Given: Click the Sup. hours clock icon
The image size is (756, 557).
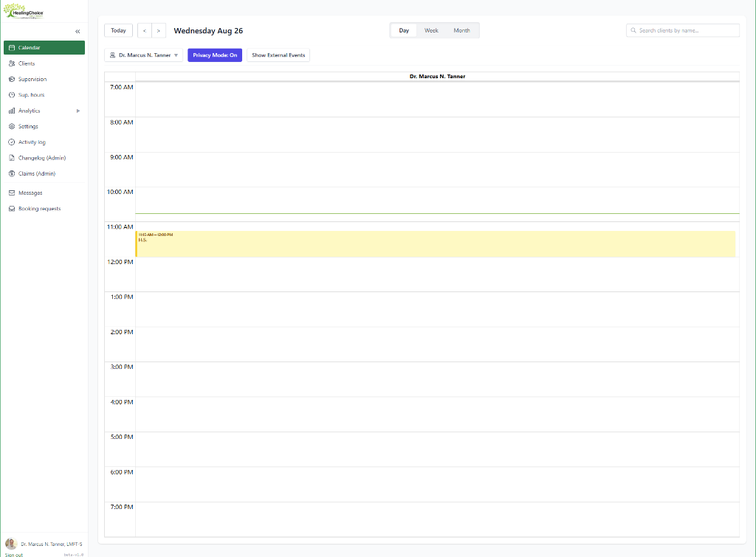Looking at the screenshot, I should (12, 95).
